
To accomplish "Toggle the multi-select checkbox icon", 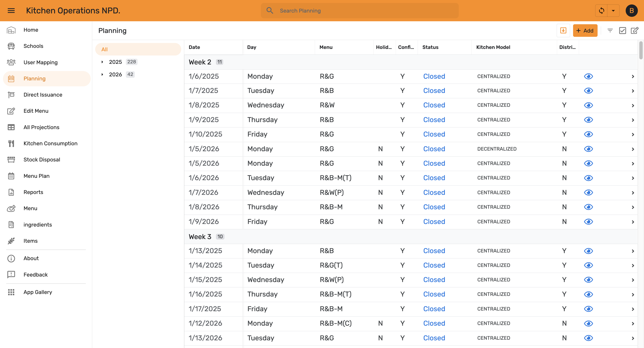I will click(622, 30).
